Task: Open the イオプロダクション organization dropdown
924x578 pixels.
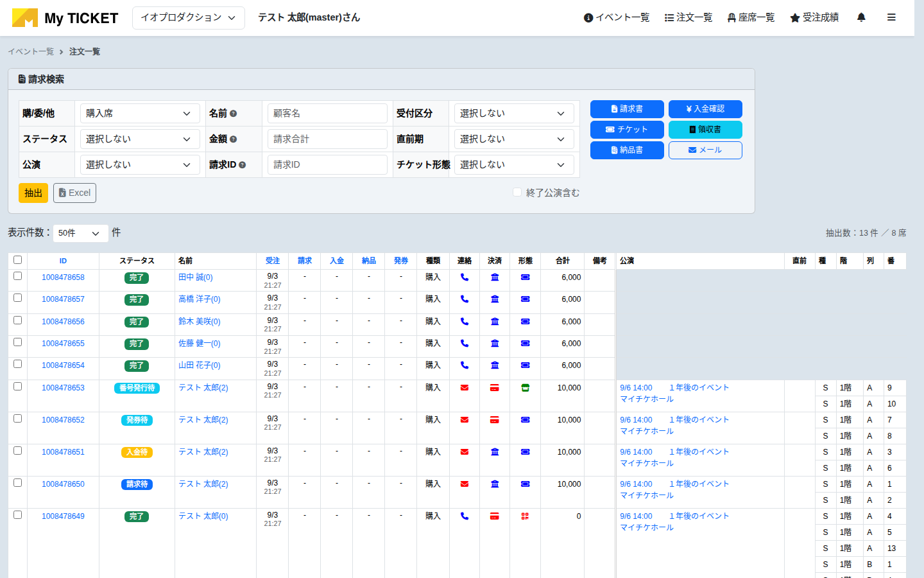Action: coord(189,18)
